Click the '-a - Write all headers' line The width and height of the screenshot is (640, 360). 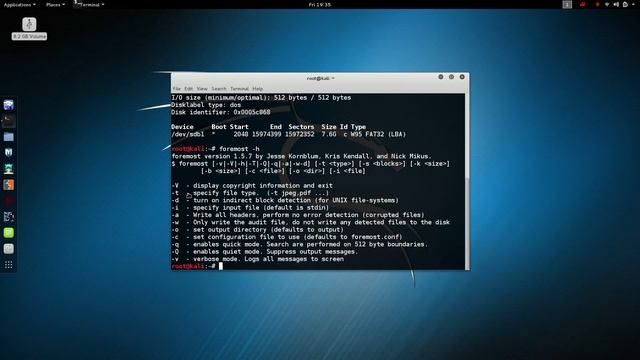point(298,215)
